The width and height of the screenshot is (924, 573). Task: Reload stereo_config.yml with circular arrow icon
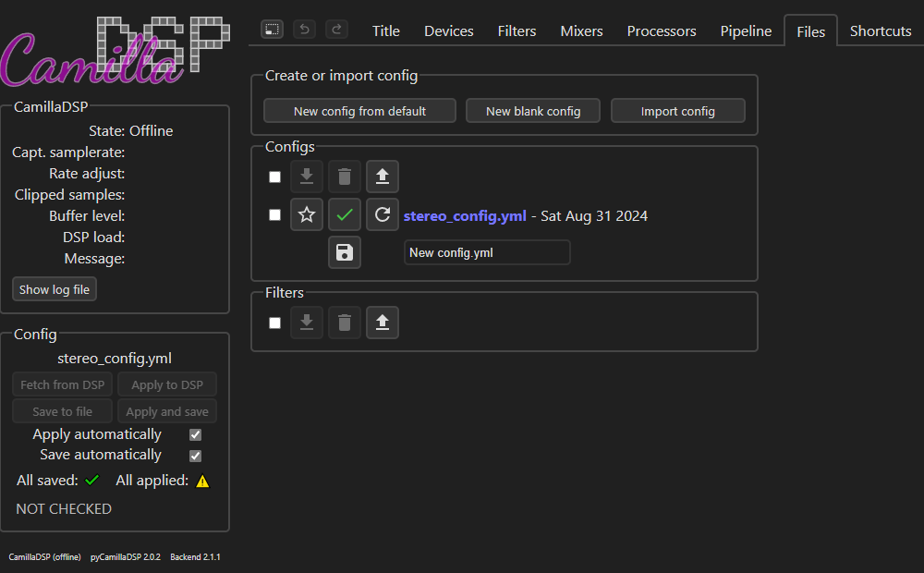click(x=383, y=214)
